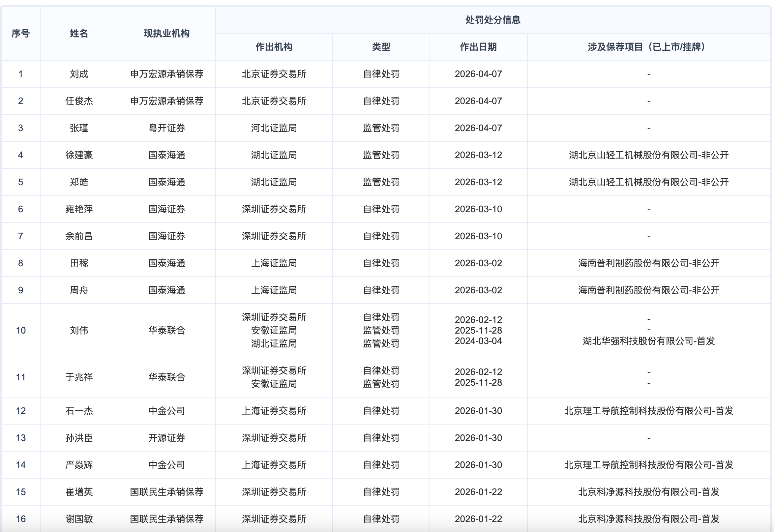Click 严焱辉 in the name column

(x=79, y=465)
